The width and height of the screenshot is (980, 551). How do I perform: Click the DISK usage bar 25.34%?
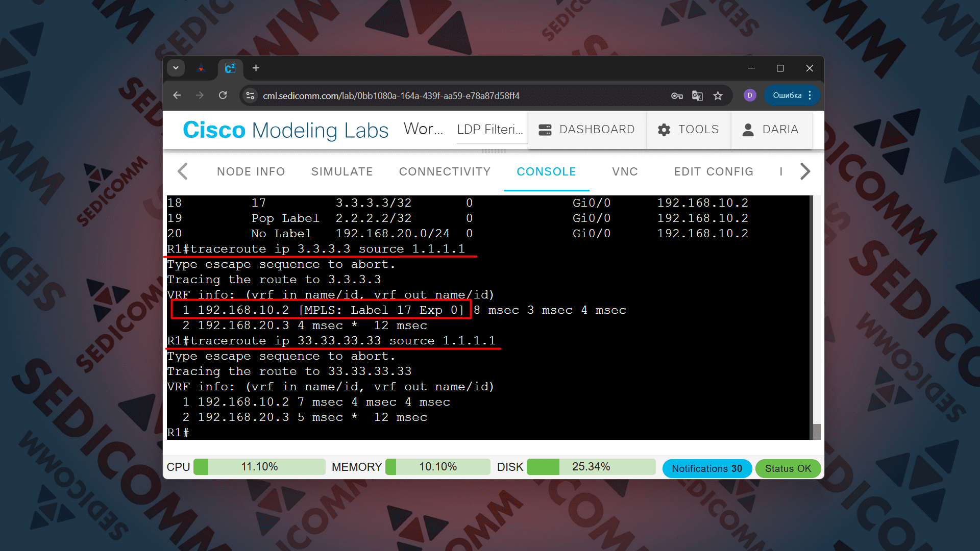591,467
